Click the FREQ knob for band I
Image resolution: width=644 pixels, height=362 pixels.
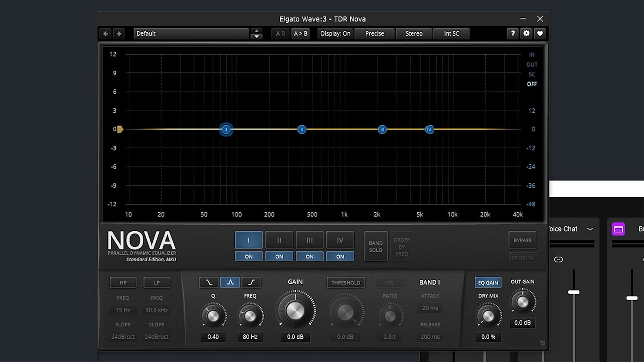tap(250, 316)
